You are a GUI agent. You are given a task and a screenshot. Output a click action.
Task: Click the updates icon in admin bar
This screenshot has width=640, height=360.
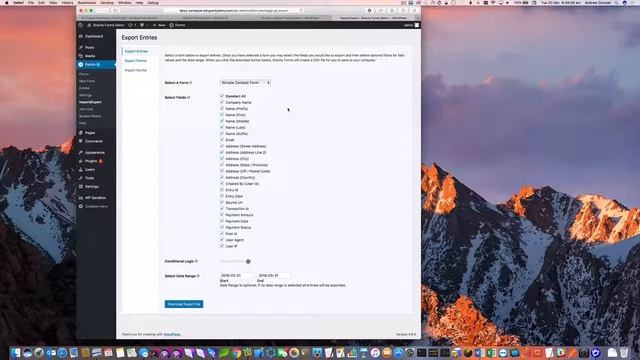coord(131,25)
